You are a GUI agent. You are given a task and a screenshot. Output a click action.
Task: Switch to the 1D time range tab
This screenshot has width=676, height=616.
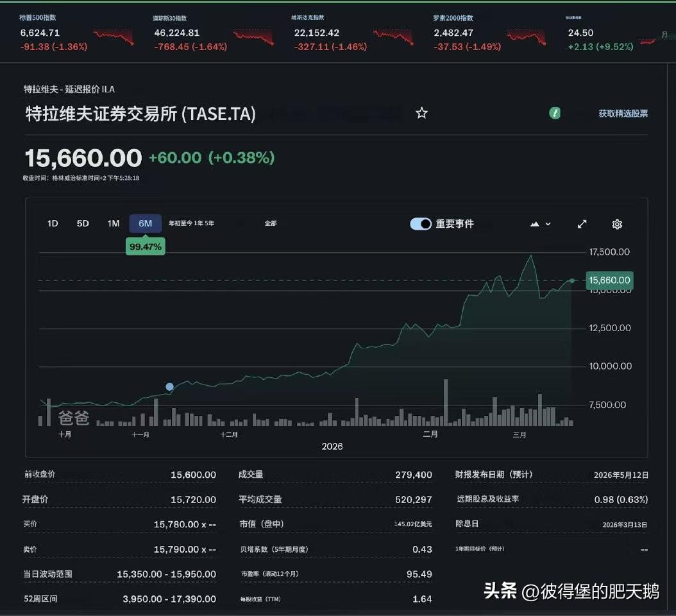coord(52,223)
